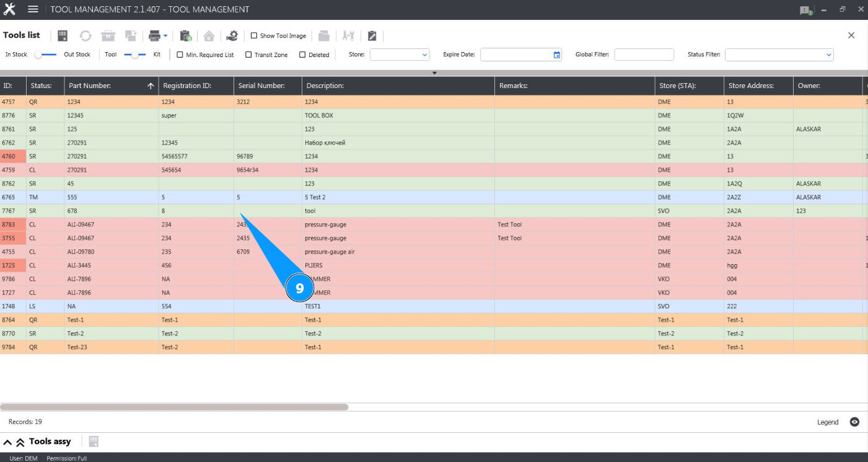The height and width of the screenshot is (462, 868).
Task: Open the printer options dropdown arrow
Action: (x=165, y=36)
